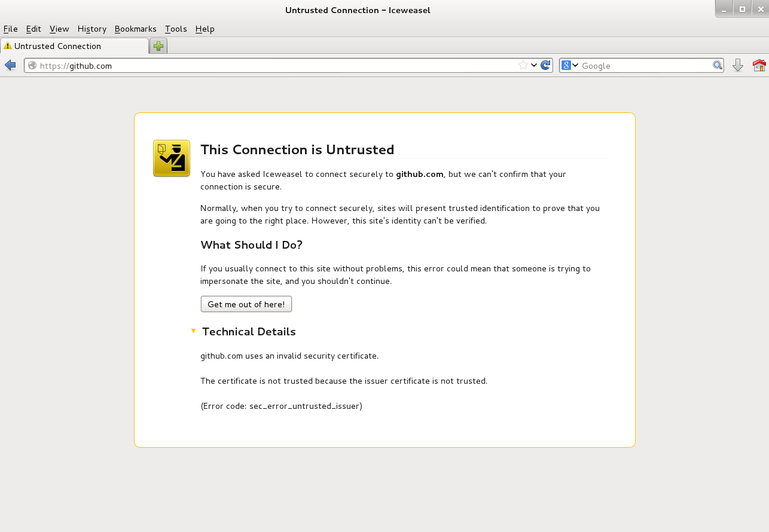Minimize the Iceweasel window
Viewport: 769px width, 532px height.
click(725, 9)
